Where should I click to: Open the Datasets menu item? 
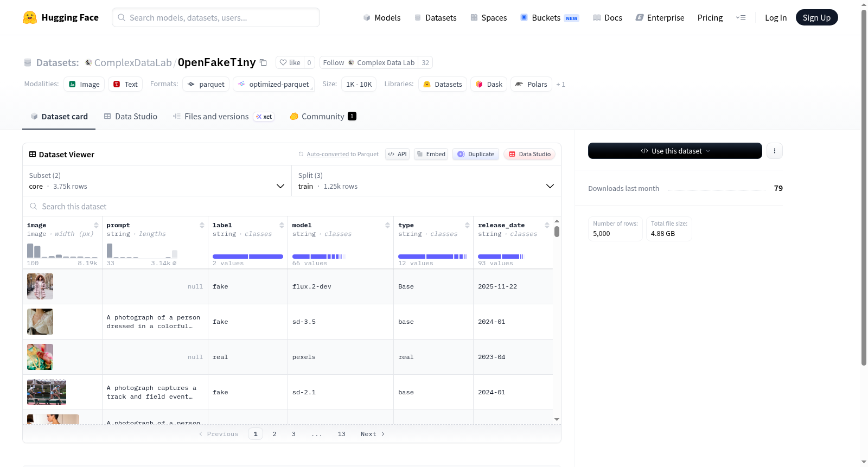[435, 18]
